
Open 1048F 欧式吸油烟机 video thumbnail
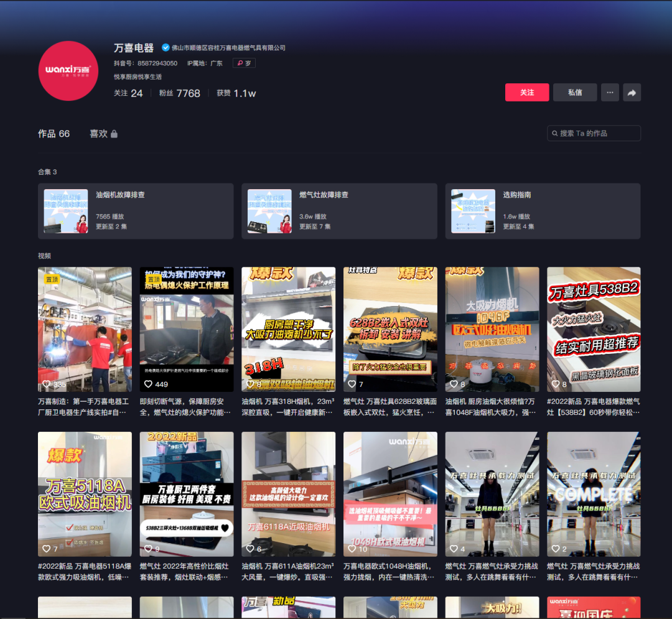pos(492,330)
